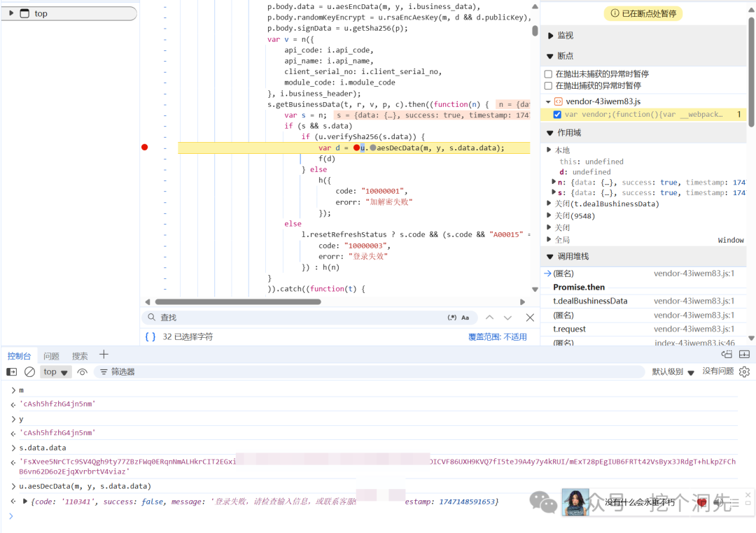This screenshot has width=756, height=533.
Task: Expand the Local scope
Action: [x=549, y=150]
